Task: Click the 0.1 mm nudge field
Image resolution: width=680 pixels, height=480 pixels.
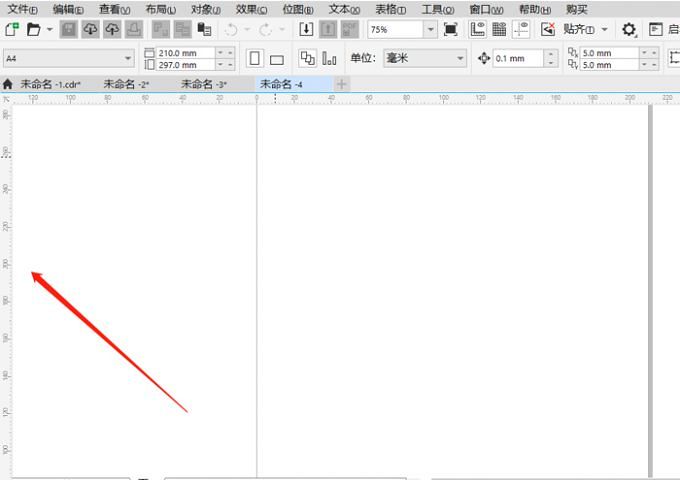Action: [x=518, y=58]
